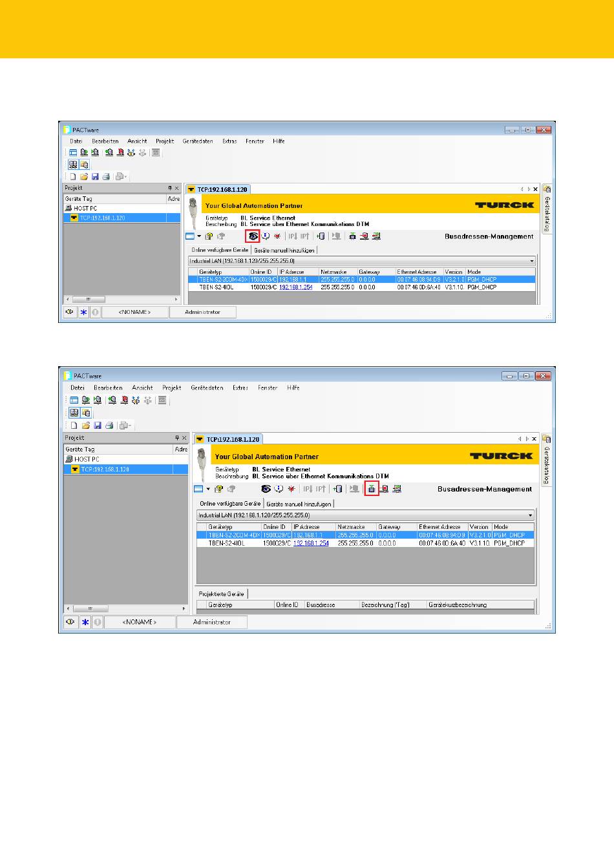
Task: Click the Administrator button in the lower window status bar
Action: tap(211, 622)
